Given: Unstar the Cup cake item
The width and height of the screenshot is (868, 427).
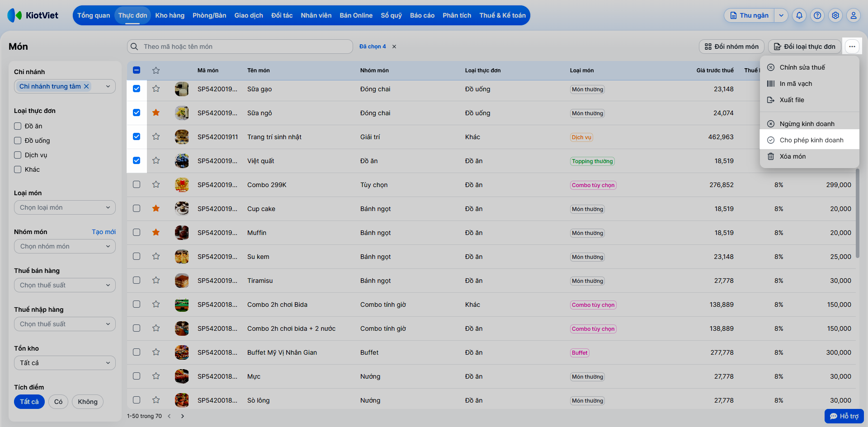Looking at the screenshot, I should (156, 208).
